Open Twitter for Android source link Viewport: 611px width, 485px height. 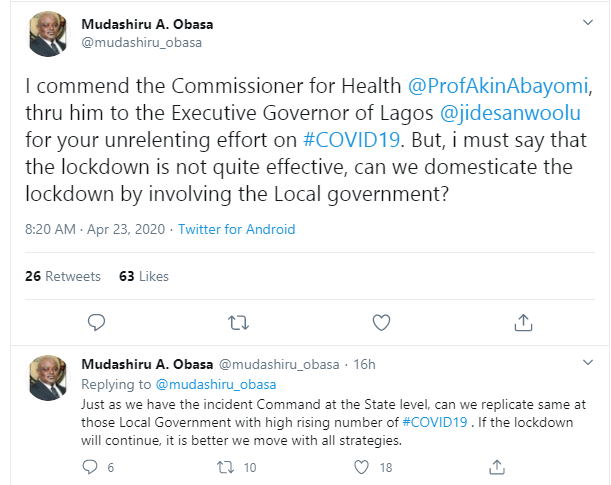(236, 229)
